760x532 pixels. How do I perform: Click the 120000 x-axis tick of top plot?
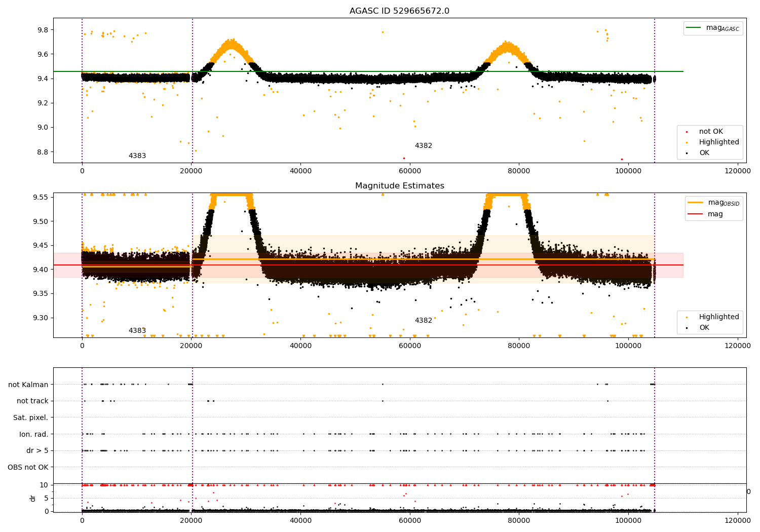(x=738, y=171)
